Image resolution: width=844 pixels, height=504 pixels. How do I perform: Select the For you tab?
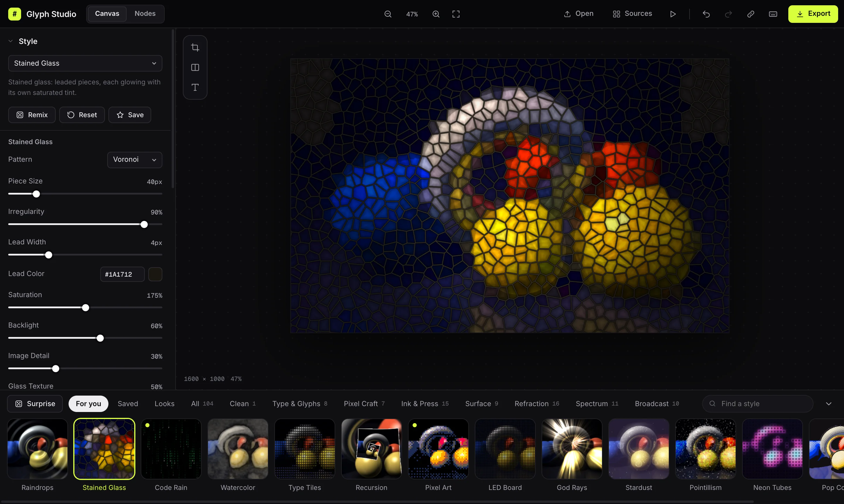click(88, 403)
